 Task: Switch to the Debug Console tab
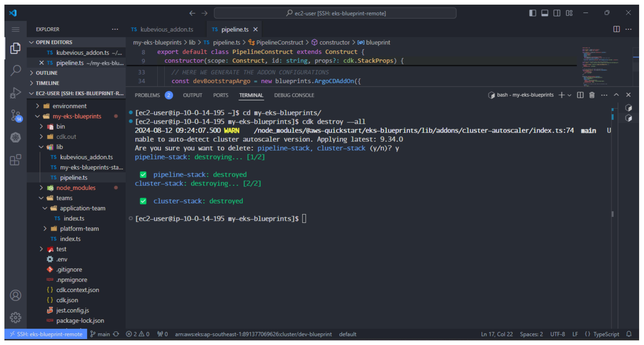point(294,95)
